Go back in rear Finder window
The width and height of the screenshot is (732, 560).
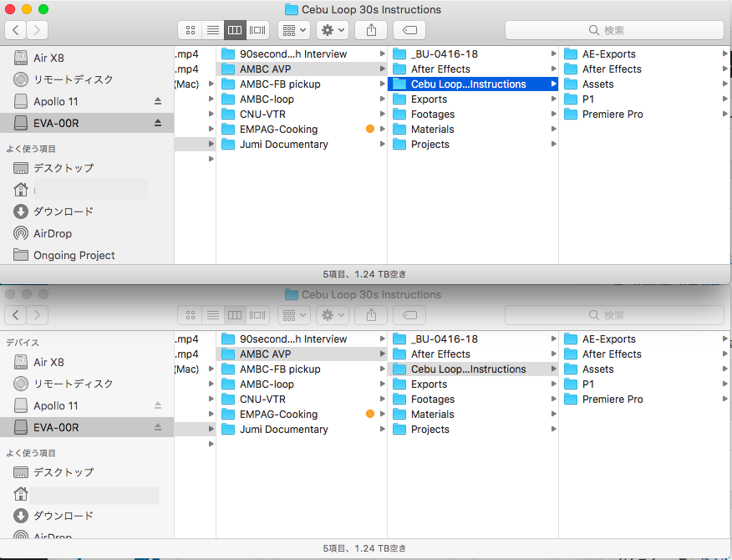(15, 315)
